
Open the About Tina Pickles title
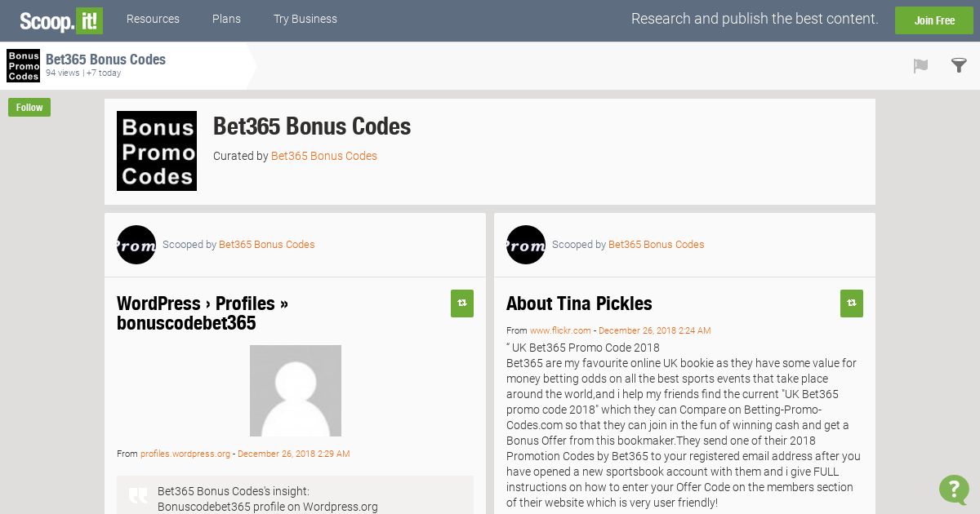click(x=579, y=304)
